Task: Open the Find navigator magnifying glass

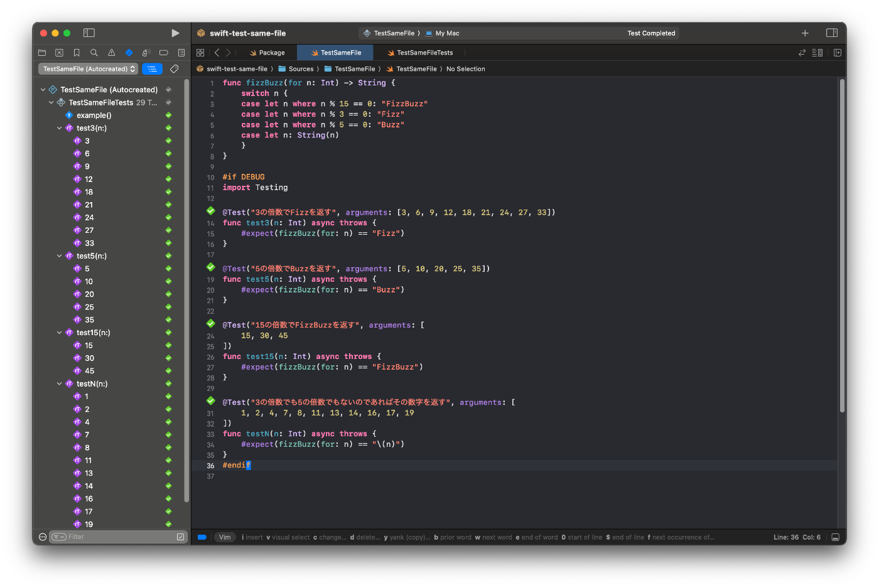Action: (95, 53)
